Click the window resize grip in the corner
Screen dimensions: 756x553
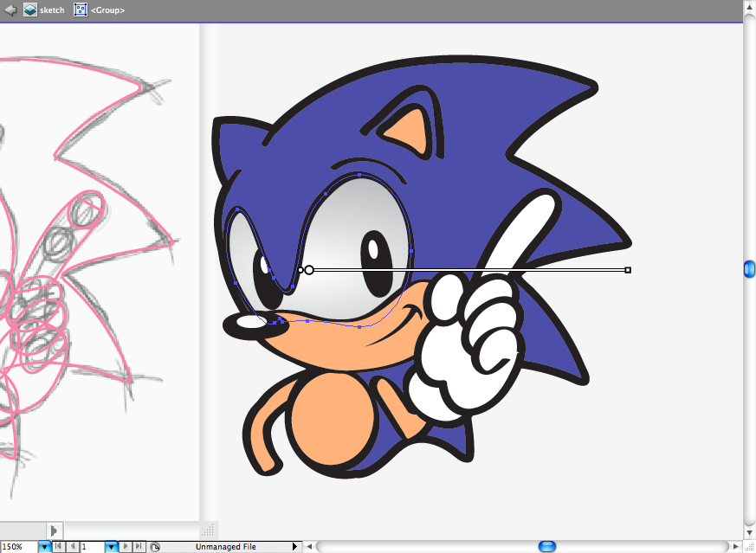[749, 547]
